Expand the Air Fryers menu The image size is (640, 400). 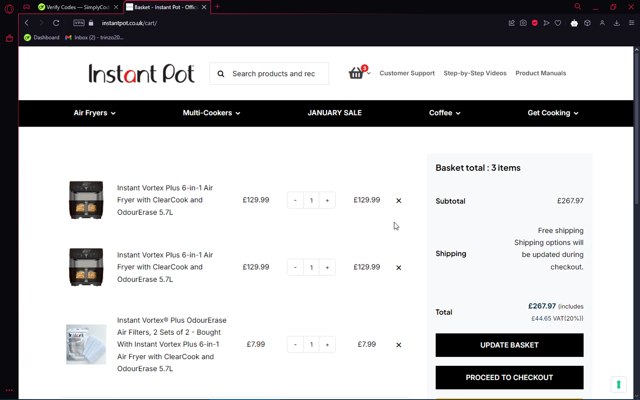pyautogui.click(x=95, y=113)
